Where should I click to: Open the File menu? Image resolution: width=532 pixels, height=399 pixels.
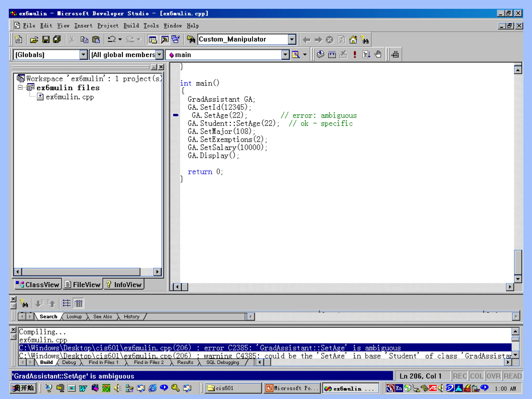coord(29,25)
